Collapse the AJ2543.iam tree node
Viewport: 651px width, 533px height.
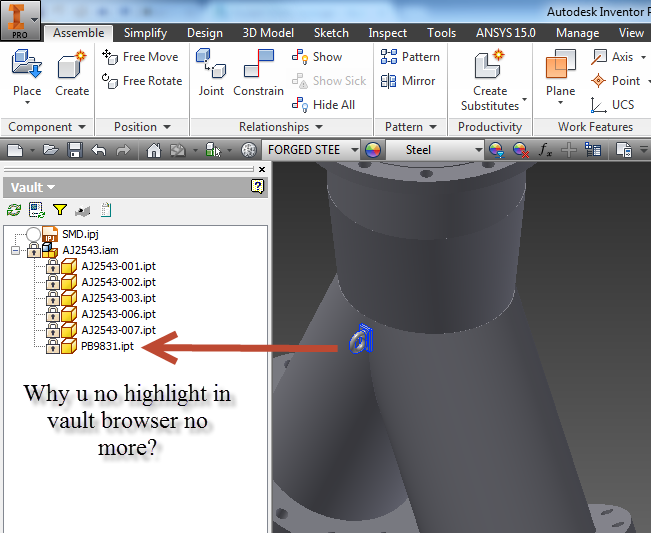pyautogui.click(x=15, y=250)
